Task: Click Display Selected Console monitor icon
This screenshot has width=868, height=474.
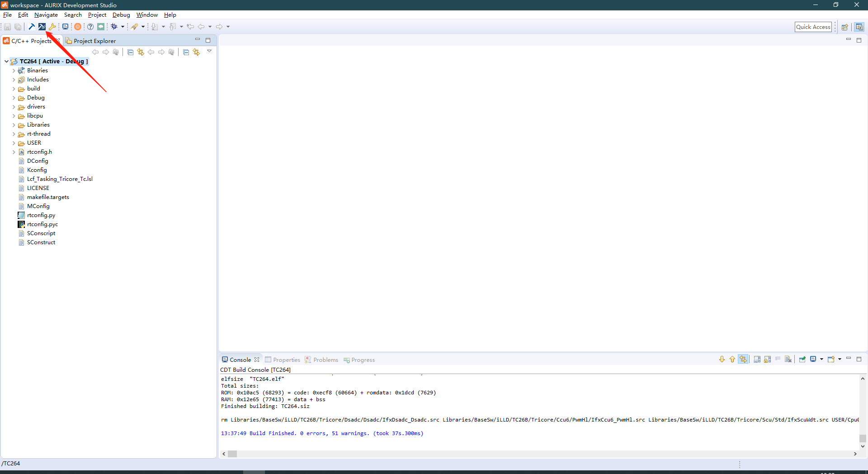Action: coord(813,360)
